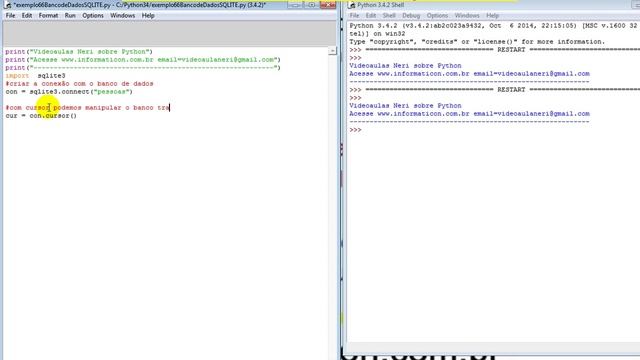
Task: Click the 'cur = con.cursor()' line
Action: (x=41, y=116)
